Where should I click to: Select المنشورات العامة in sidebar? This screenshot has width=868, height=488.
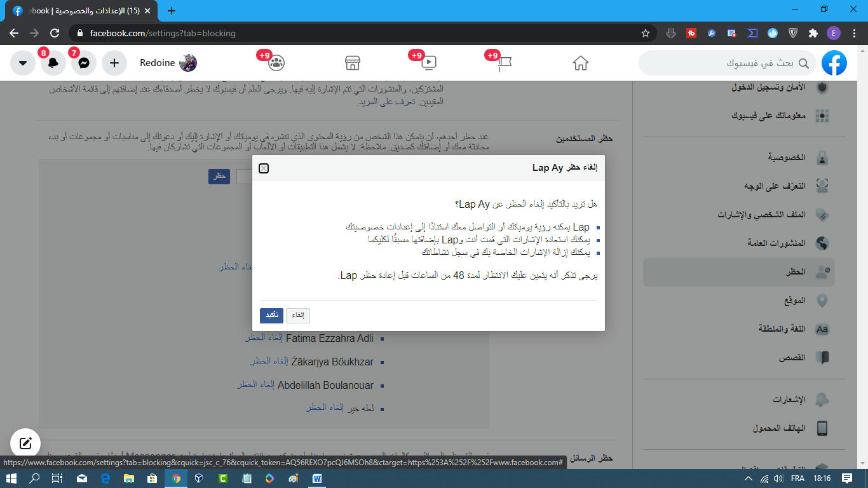(x=738, y=243)
